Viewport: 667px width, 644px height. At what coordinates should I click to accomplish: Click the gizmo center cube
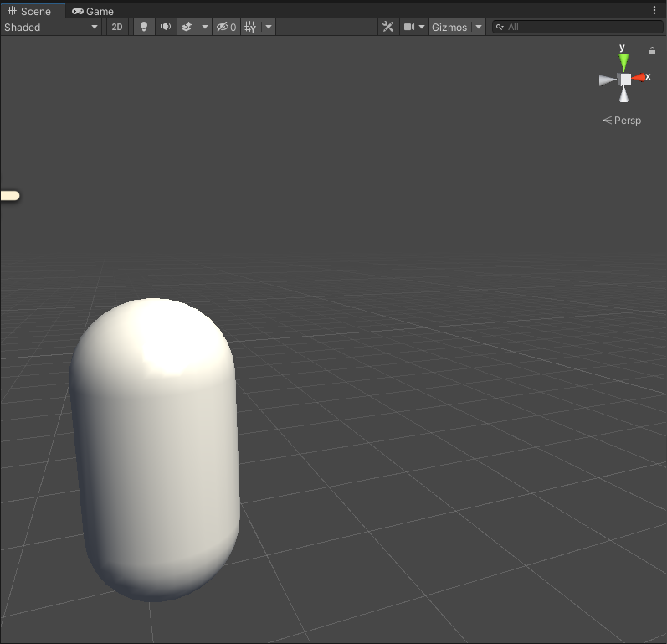click(x=625, y=80)
